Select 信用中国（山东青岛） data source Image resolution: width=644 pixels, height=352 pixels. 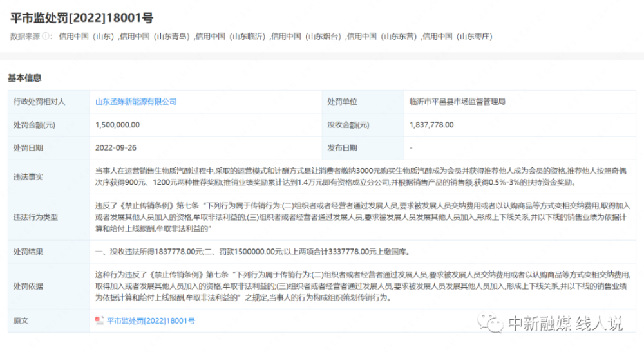(x=155, y=36)
